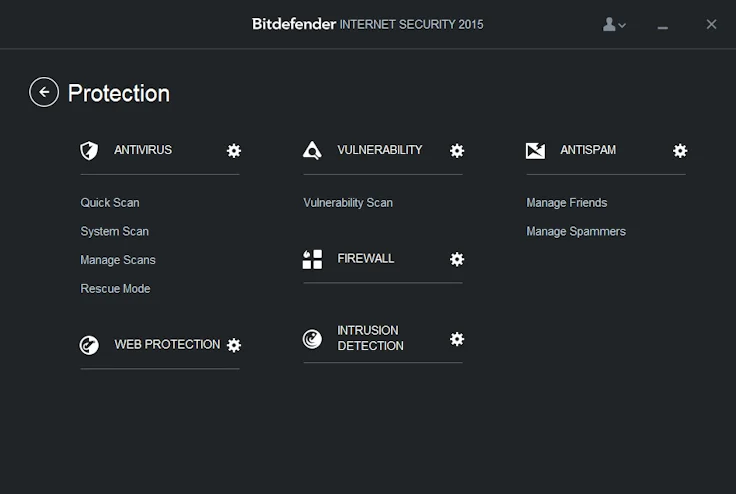The width and height of the screenshot is (736, 494).
Task: Select Rescue Mode
Action: [x=115, y=289]
